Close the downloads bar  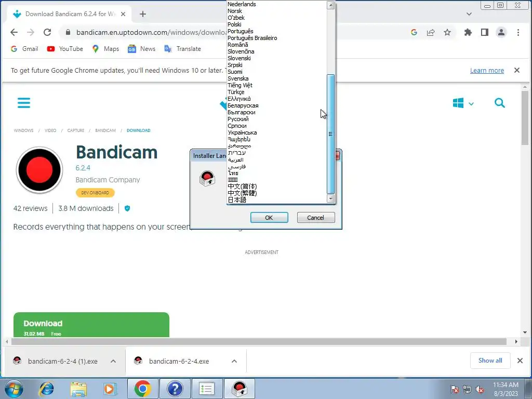pos(520,361)
